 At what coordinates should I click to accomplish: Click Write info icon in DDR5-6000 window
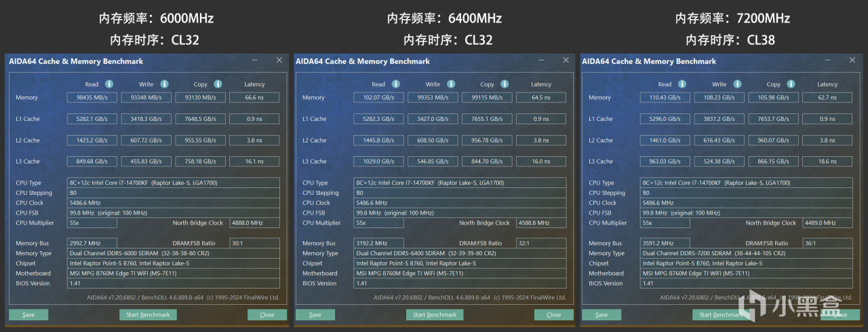(163, 84)
